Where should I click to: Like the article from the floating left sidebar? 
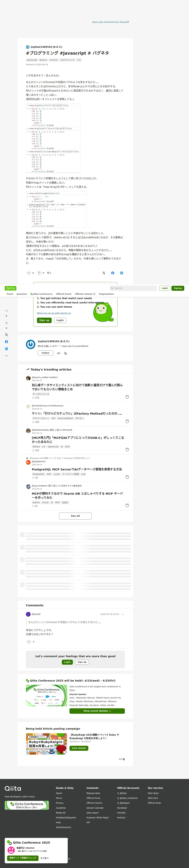(x=6, y=311)
